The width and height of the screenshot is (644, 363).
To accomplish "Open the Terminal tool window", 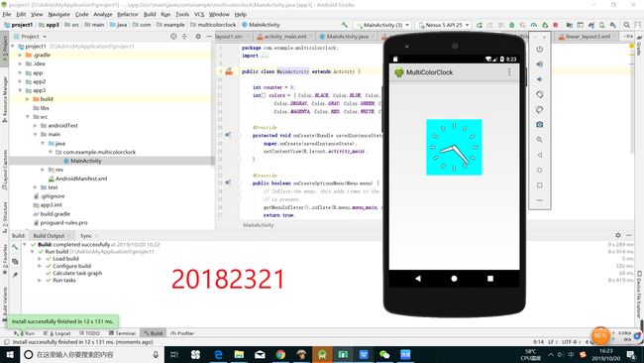I will coord(122,333).
